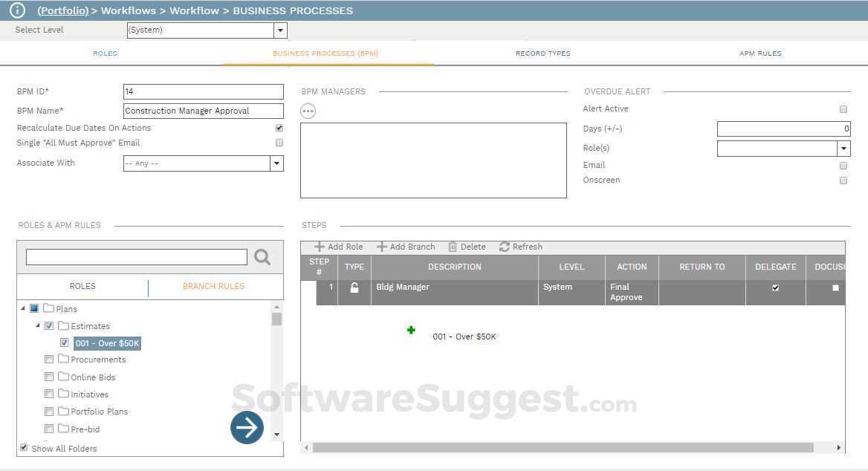Click the green plus icon below step 1
This screenshot has width=868, height=471.
click(411, 330)
